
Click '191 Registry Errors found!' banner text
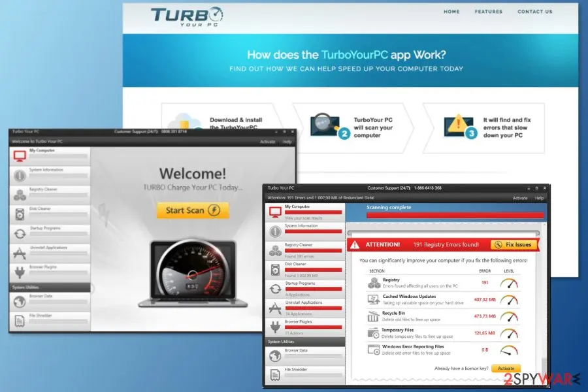tap(446, 244)
